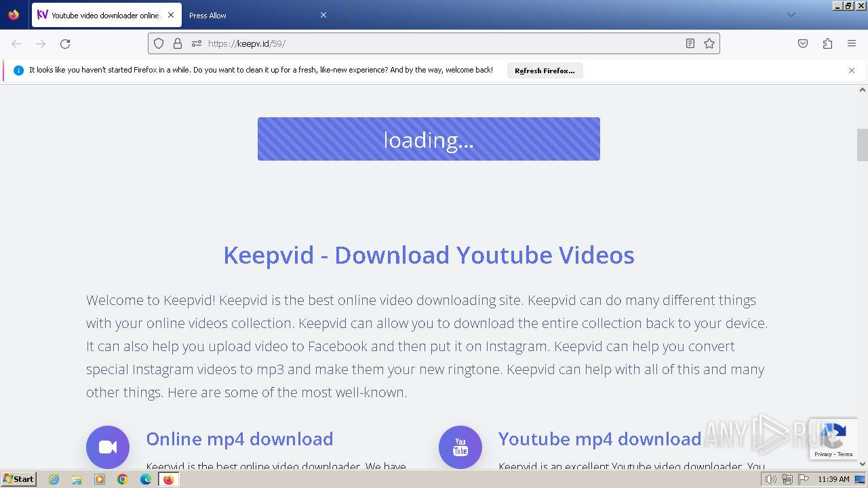The height and width of the screenshot is (488, 868).
Task: Open the reCAPTCHA Terms link
Action: [x=845, y=454]
